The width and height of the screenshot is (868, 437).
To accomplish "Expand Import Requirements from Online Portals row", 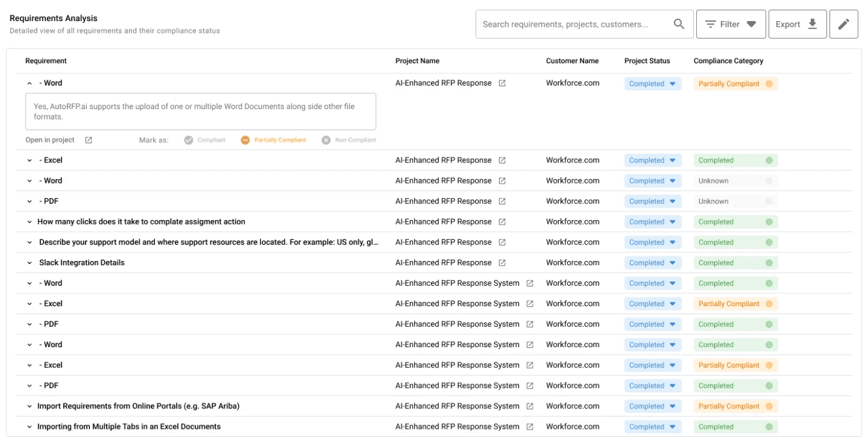I will (29, 406).
